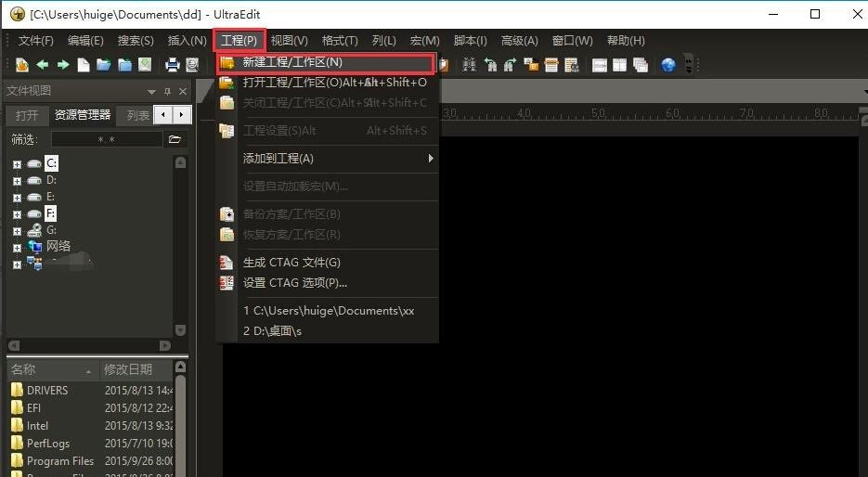868x477 pixels.
Task: Click the 筛选 filter input field
Action: point(107,139)
